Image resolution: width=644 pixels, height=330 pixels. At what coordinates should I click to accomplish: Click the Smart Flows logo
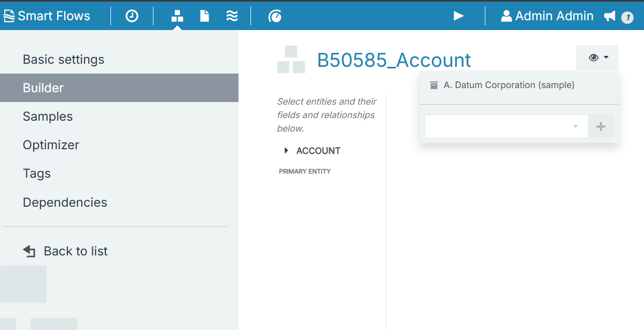pos(47,16)
